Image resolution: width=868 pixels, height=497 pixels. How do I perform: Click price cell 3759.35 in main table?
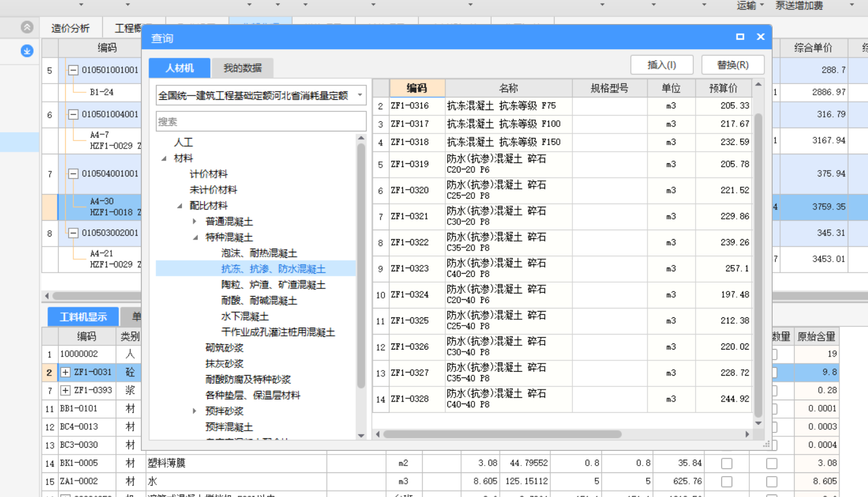[814, 207]
